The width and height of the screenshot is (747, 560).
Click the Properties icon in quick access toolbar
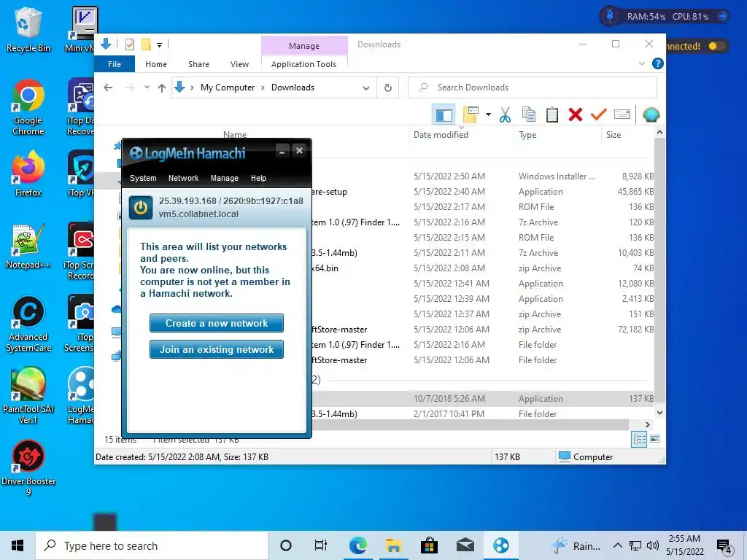(x=130, y=44)
